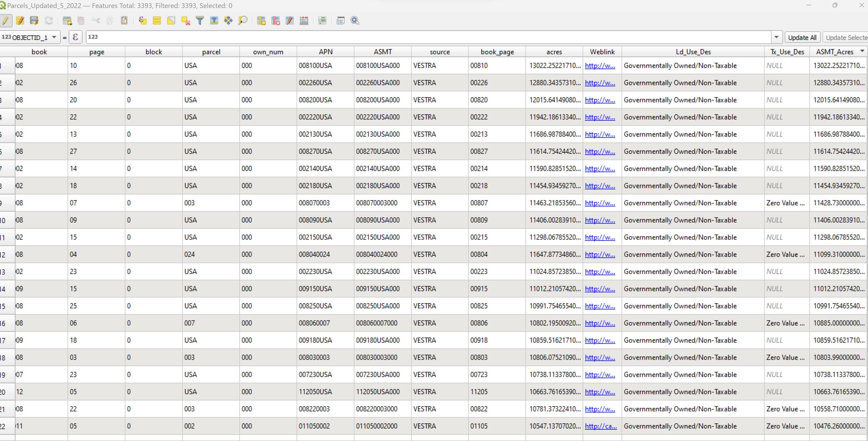Click Tx_Use_Des cell for APN 008220003
The width and height of the screenshot is (868, 441).
pos(787,409)
